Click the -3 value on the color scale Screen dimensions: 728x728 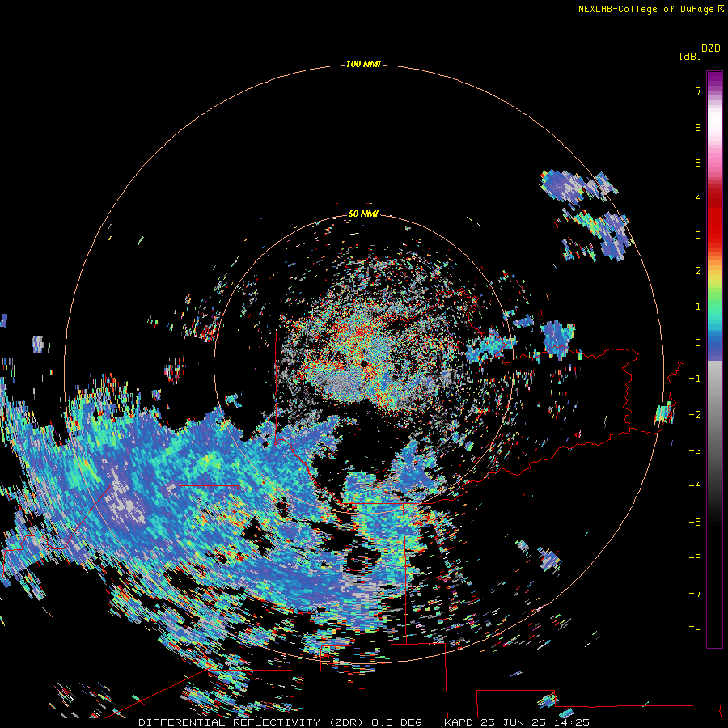click(695, 450)
